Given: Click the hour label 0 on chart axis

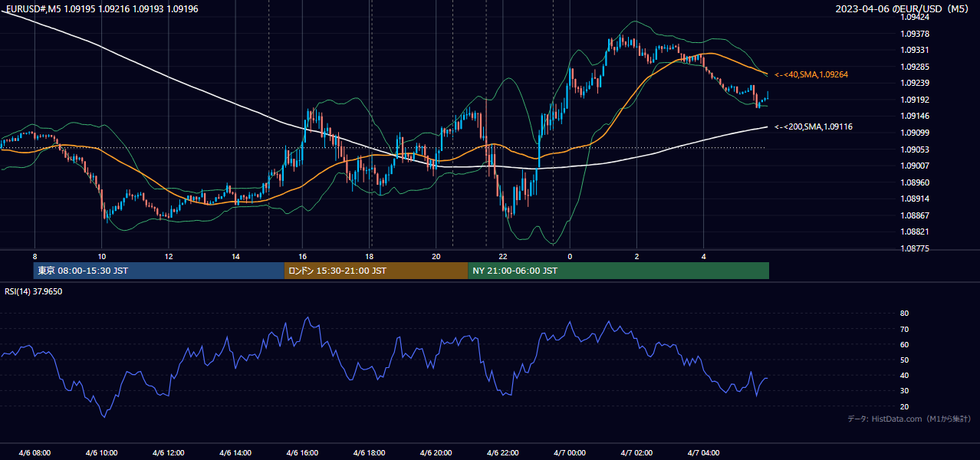Looking at the screenshot, I should (570, 256).
